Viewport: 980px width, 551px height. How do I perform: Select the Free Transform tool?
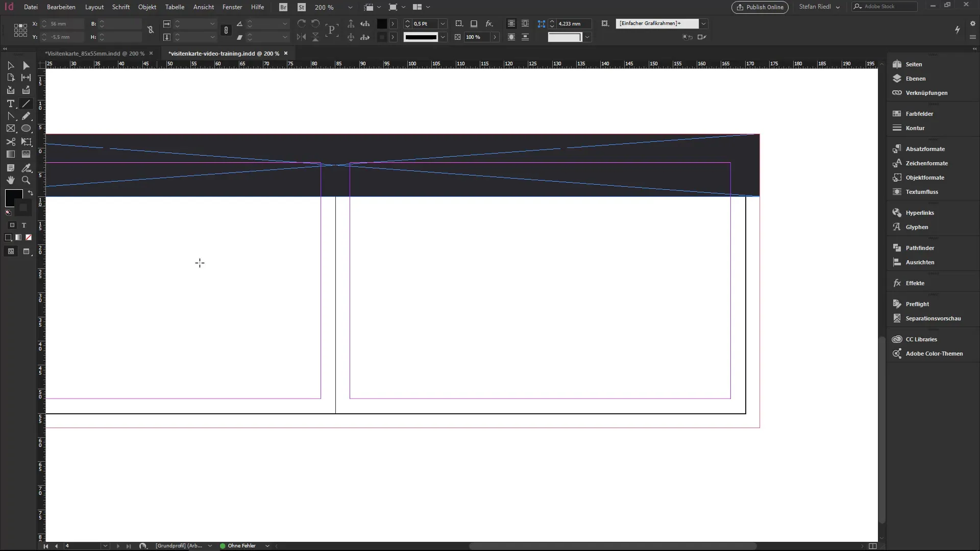coord(26,142)
